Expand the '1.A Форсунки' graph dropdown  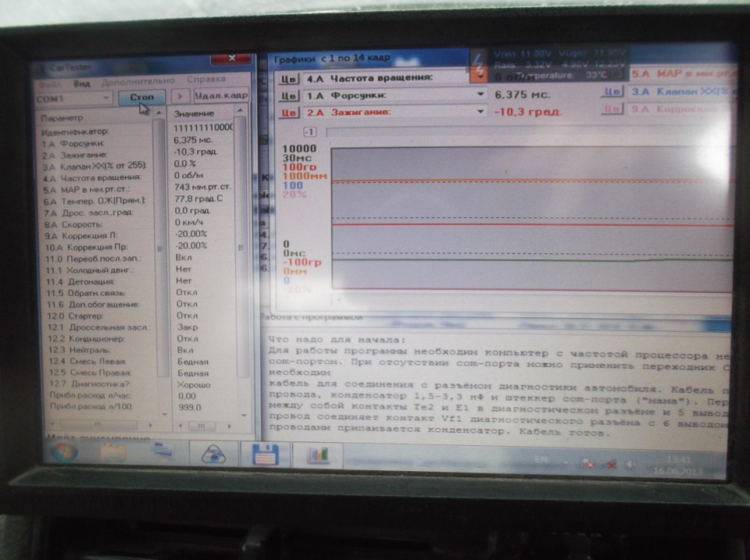[480, 95]
